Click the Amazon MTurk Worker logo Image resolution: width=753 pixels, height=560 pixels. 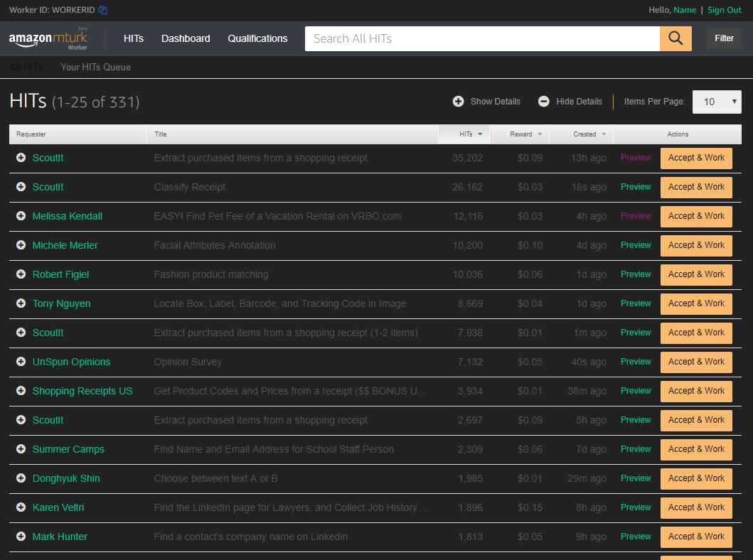click(48, 39)
